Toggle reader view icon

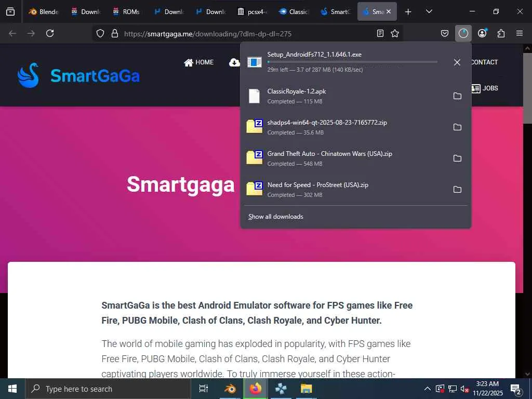(x=380, y=33)
